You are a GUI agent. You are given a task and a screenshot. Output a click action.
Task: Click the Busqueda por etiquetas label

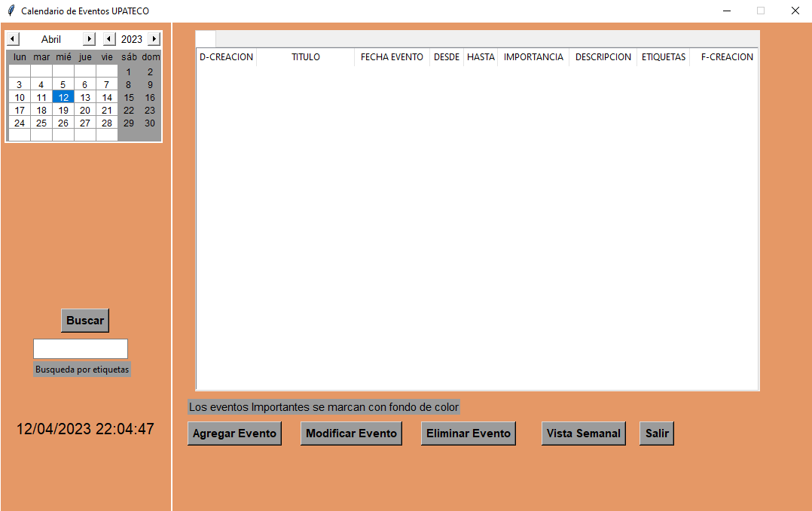click(81, 369)
